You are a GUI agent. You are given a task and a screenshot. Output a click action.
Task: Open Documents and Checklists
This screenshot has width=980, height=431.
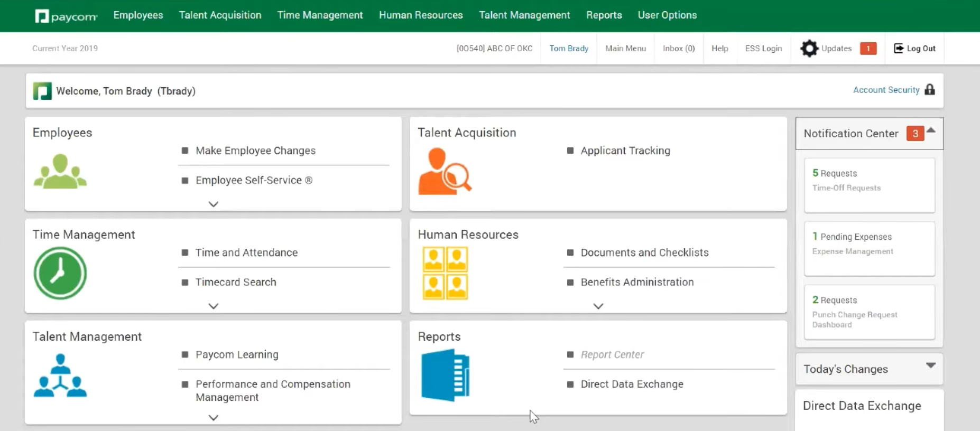pos(645,252)
